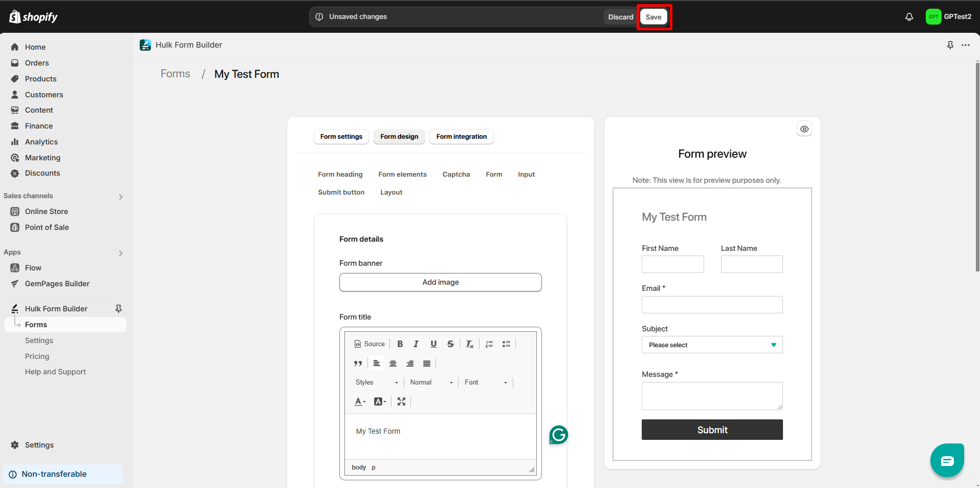Screen dimensions: 980x488
Task: Apply bold formatting in the form title editor
Action: [400, 344]
